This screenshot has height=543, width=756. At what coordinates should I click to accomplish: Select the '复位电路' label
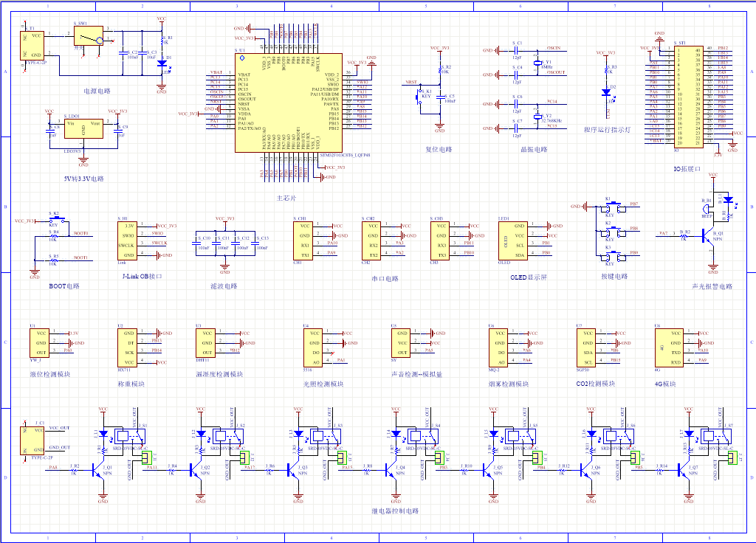point(439,149)
